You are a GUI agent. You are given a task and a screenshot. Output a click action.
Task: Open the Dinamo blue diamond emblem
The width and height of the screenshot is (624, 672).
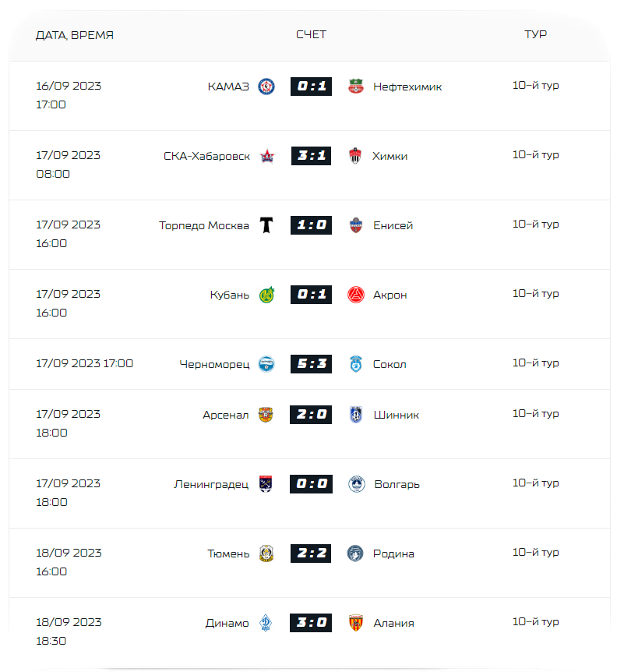pos(266,623)
